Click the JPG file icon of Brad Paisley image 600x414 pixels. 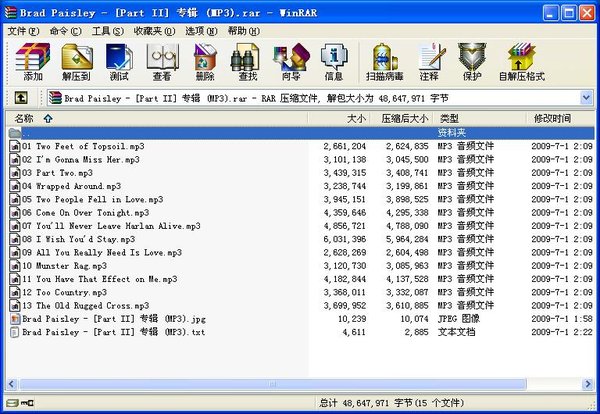15,319
